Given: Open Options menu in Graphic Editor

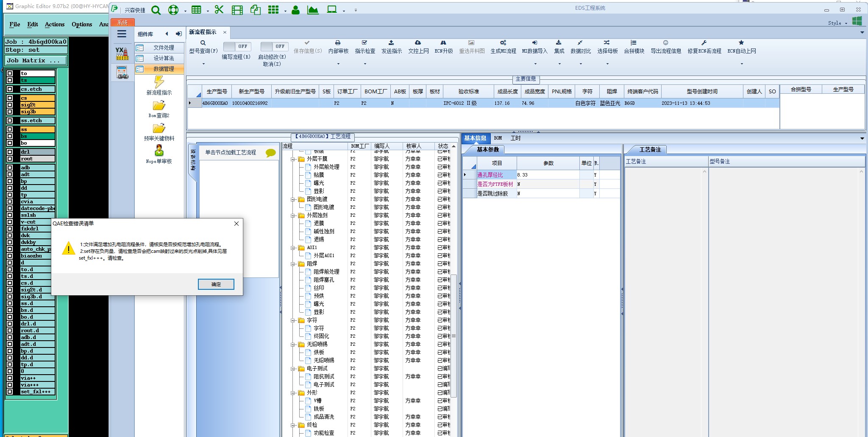Looking at the screenshot, I should (x=82, y=24).
